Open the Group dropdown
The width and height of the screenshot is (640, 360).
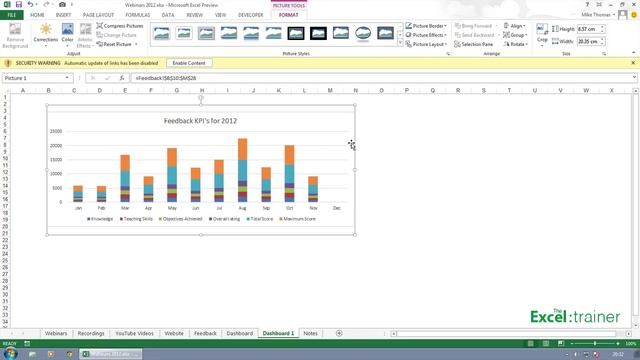(x=515, y=35)
